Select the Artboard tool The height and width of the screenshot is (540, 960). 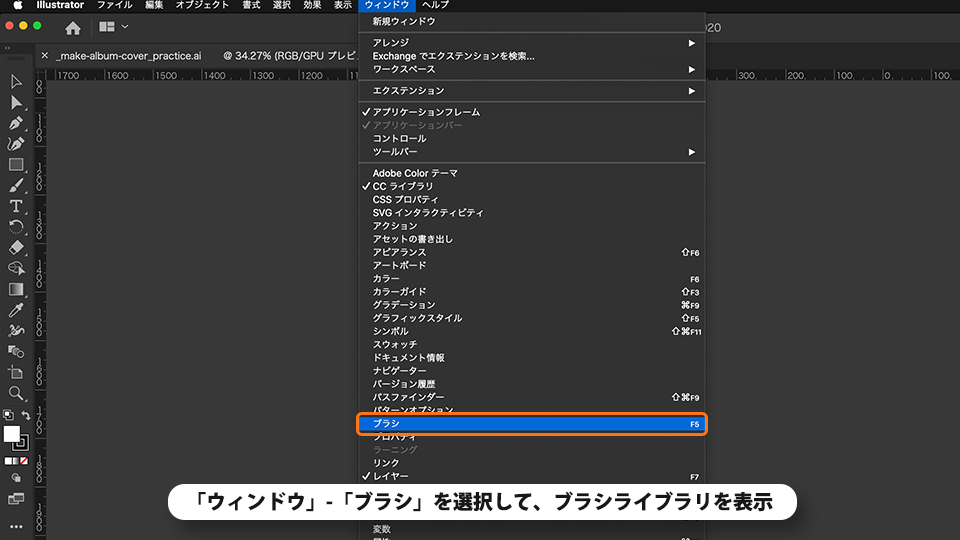click(16, 372)
